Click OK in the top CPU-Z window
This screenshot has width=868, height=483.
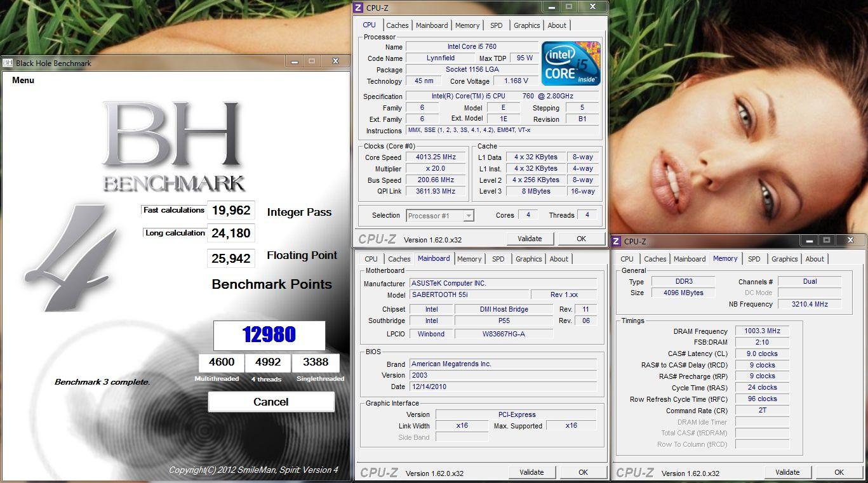[x=581, y=239]
